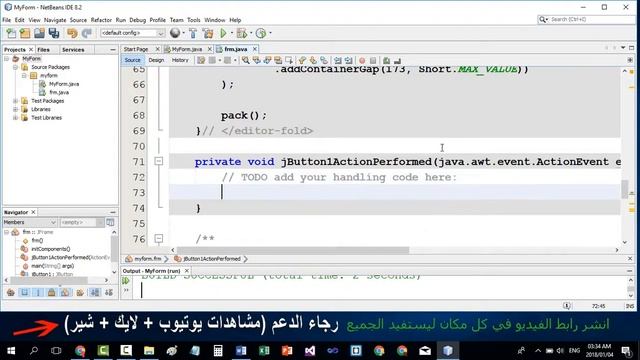640x360 pixels.
Task: Switch to the History view
Action: (180, 60)
